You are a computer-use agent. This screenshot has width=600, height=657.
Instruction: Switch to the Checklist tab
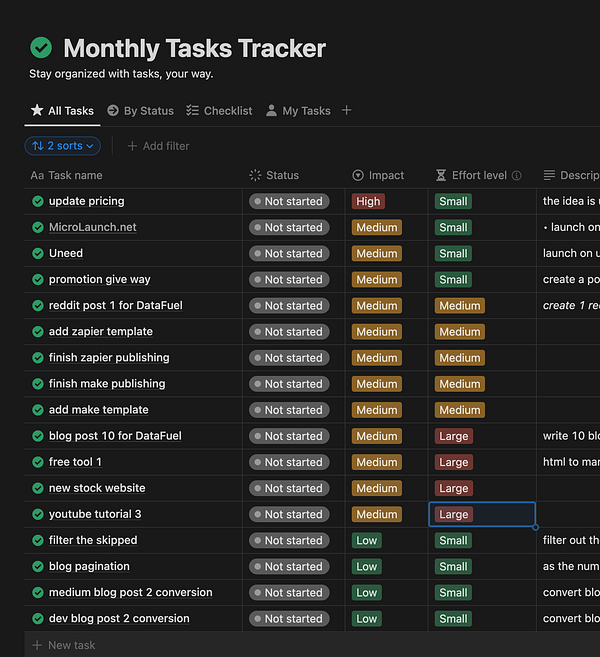(x=219, y=111)
